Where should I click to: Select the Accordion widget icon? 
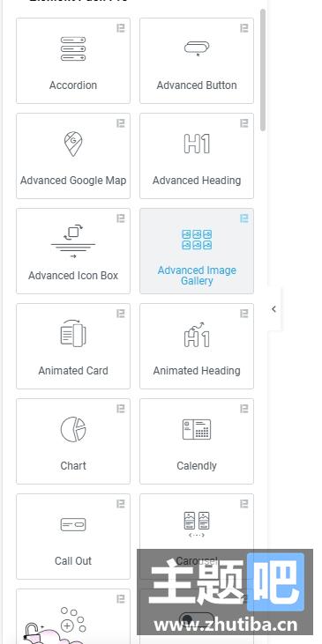point(73,48)
